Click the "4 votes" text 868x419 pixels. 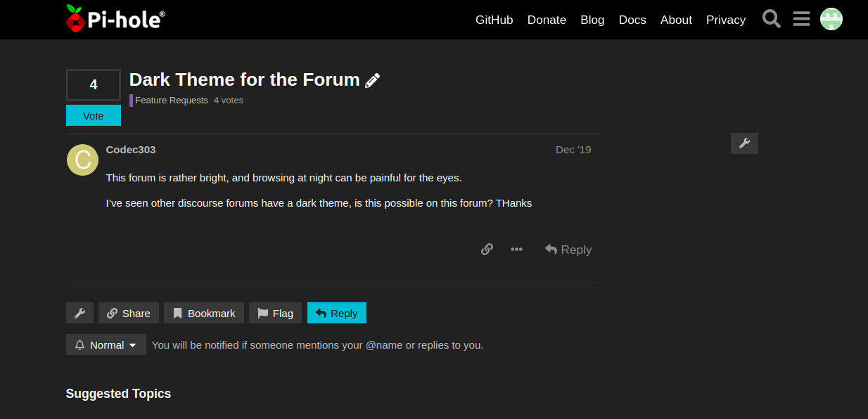[x=229, y=101]
